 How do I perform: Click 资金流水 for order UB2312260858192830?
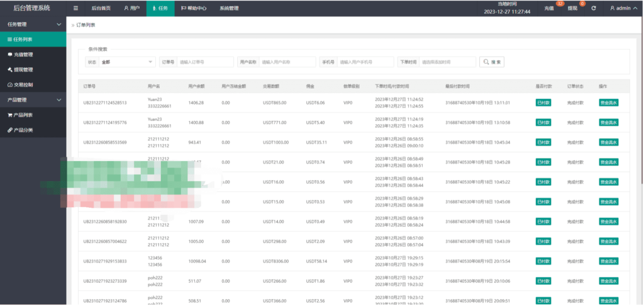[609, 221]
